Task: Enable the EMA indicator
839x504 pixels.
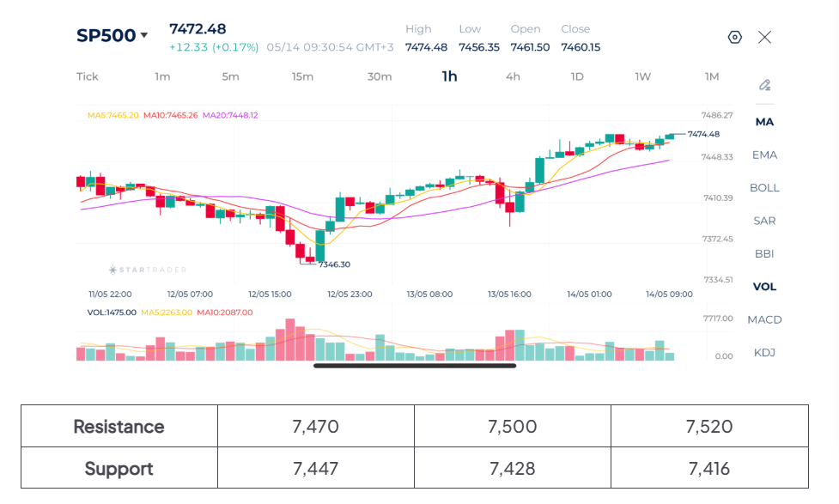Action: pos(764,155)
